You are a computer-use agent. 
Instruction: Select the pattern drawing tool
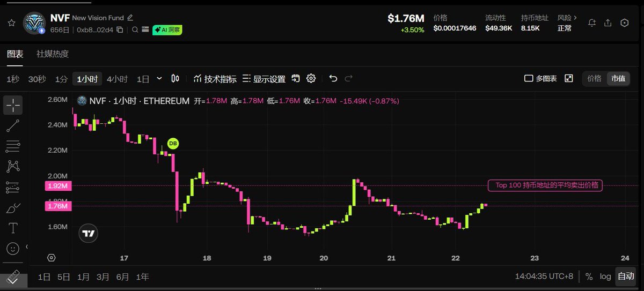click(13, 167)
